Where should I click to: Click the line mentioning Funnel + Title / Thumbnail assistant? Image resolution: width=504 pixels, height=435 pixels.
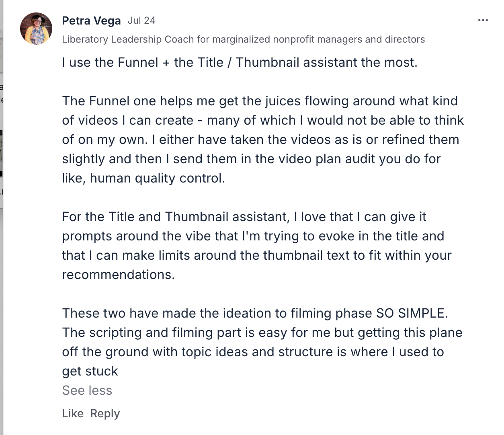[240, 63]
